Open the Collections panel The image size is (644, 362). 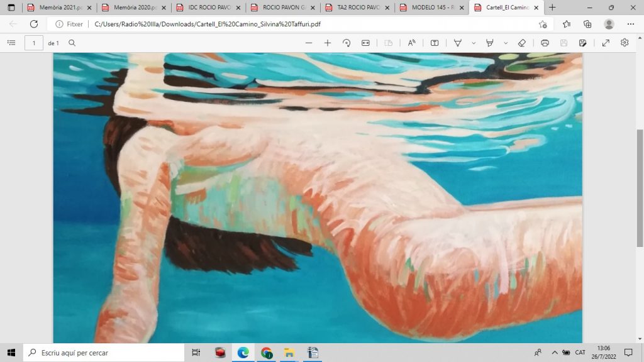coord(587,25)
